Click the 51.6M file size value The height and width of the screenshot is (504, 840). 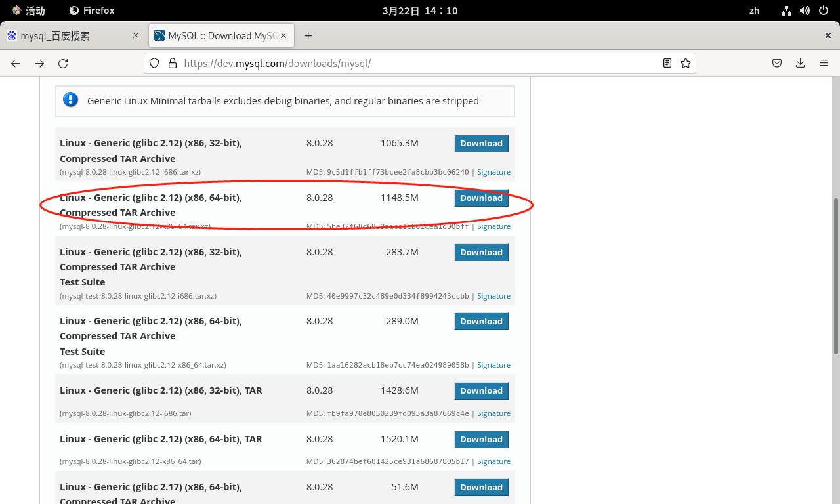[405, 487]
